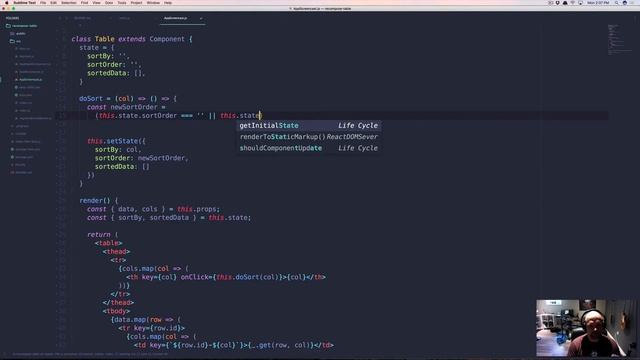Open the File menu
Image resolution: width=640 pixels, height=360 pixels.
[43, 2]
